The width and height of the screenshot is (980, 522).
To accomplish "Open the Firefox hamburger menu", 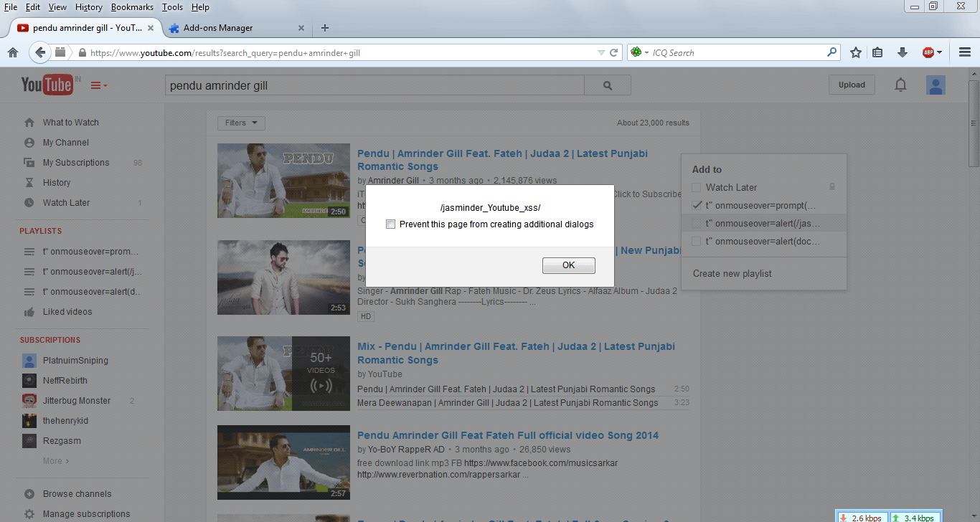I will (x=965, y=52).
